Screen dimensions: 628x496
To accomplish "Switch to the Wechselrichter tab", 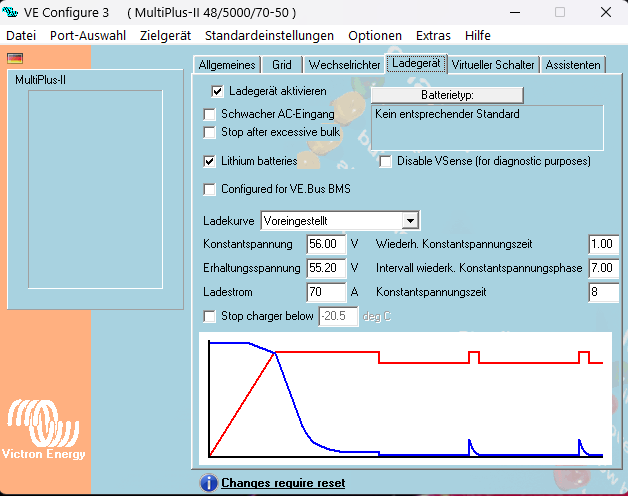I will pos(344,65).
